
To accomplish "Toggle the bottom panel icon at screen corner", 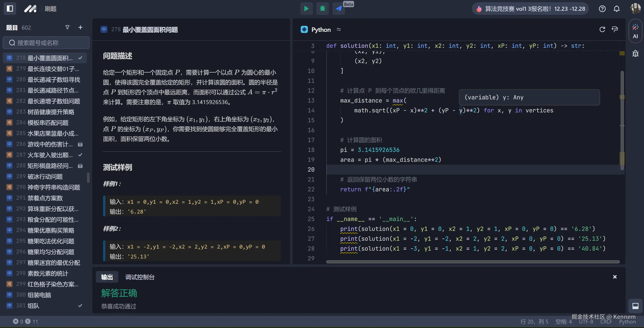I will (x=635, y=306).
